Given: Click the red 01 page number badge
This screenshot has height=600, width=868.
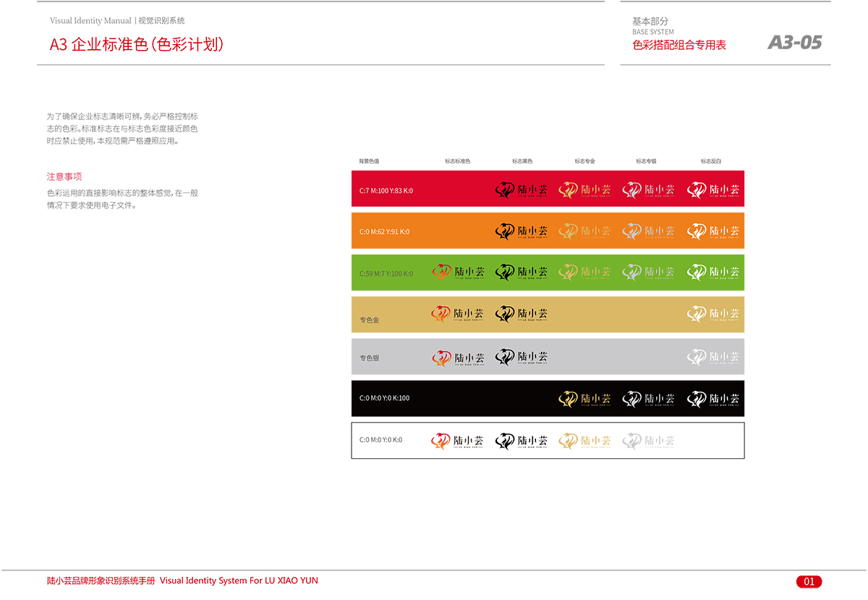Looking at the screenshot, I should 809,582.
